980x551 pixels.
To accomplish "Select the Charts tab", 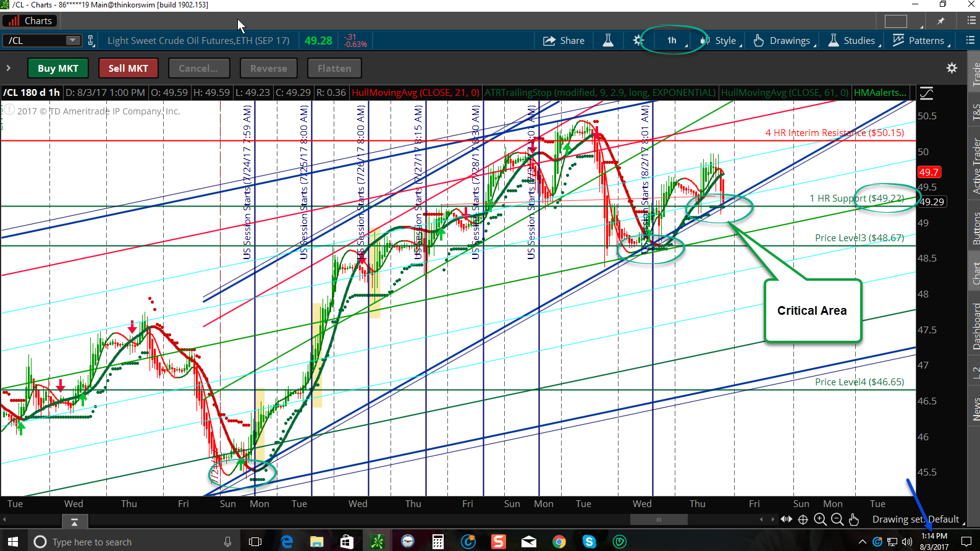I will point(30,21).
